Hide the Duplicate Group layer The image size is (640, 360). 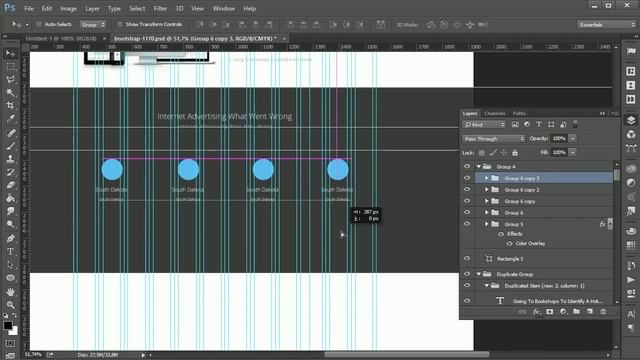tap(467, 274)
